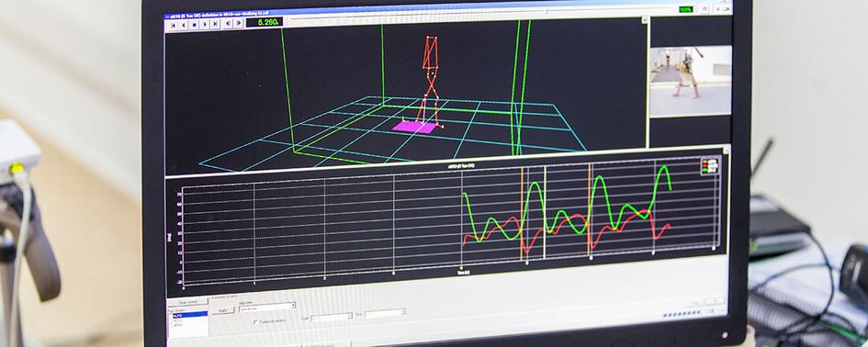Click the purple force plate in 3D view
This screenshot has height=347, width=868.
(414, 128)
